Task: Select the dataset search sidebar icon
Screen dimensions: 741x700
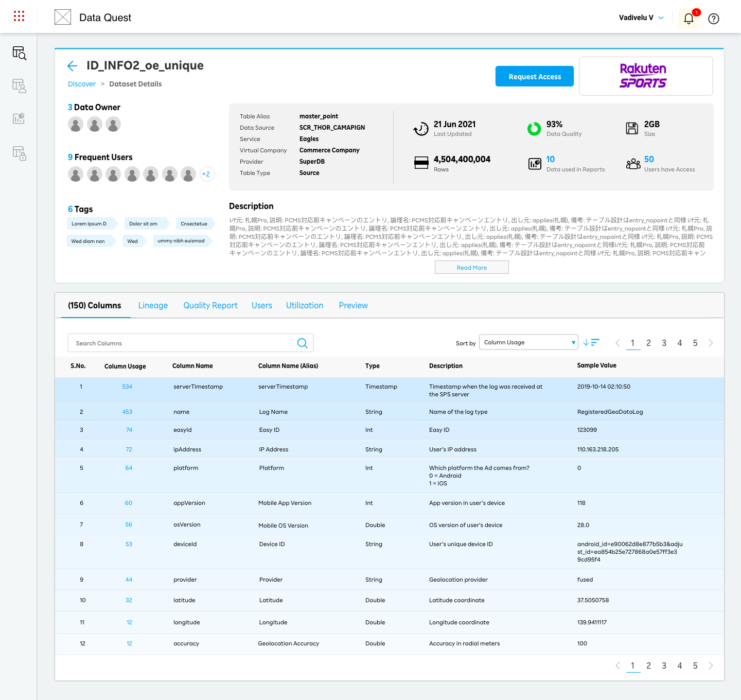Action: click(x=19, y=53)
